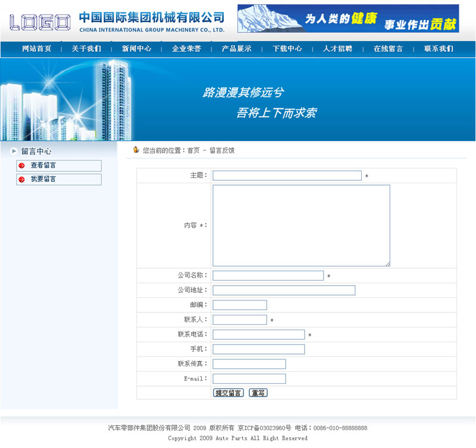Click the LOGO image in header
The height and width of the screenshot is (448, 476).
coord(40,23)
